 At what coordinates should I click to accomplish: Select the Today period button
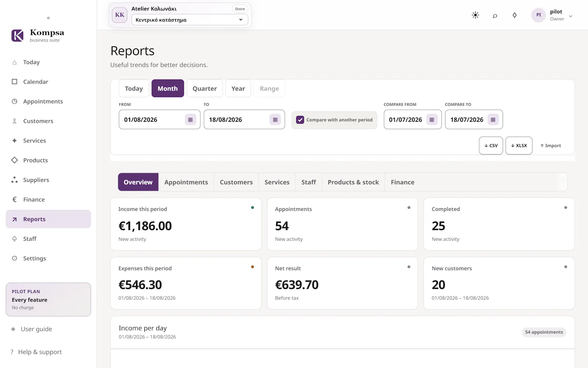point(134,89)
